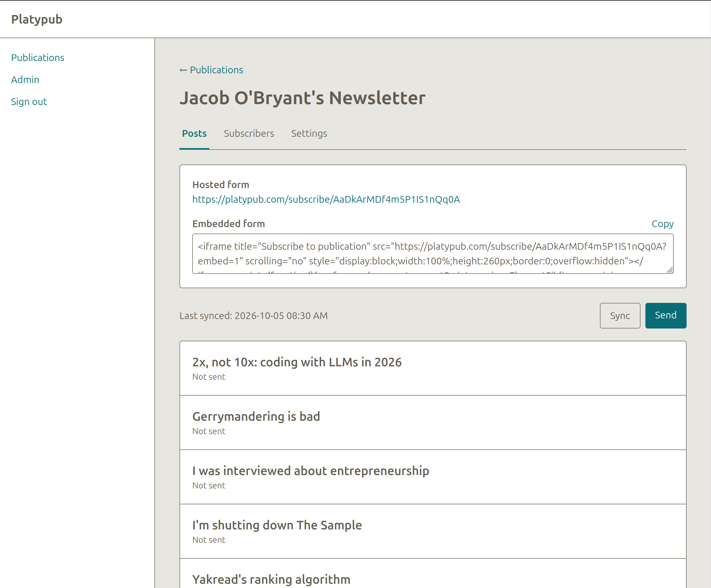Click "Not sent" under the LLMs post

[x=208, y=377]
